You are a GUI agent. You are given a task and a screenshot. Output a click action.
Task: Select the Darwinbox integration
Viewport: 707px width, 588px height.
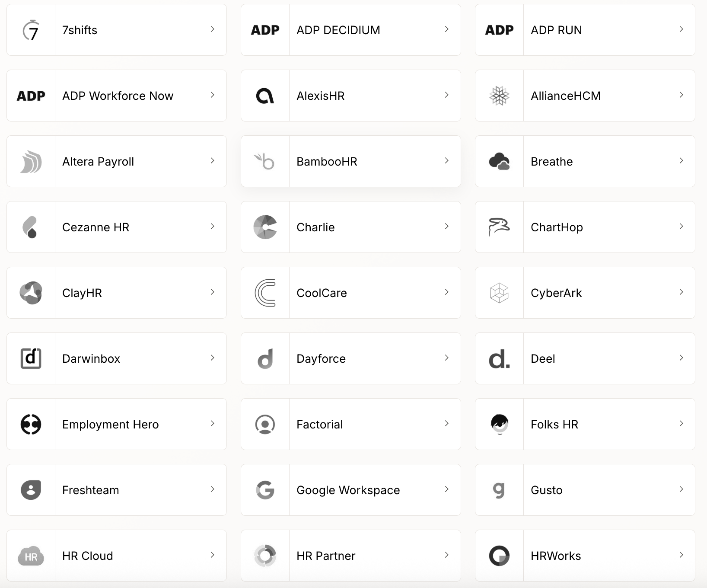pos(117,358)
